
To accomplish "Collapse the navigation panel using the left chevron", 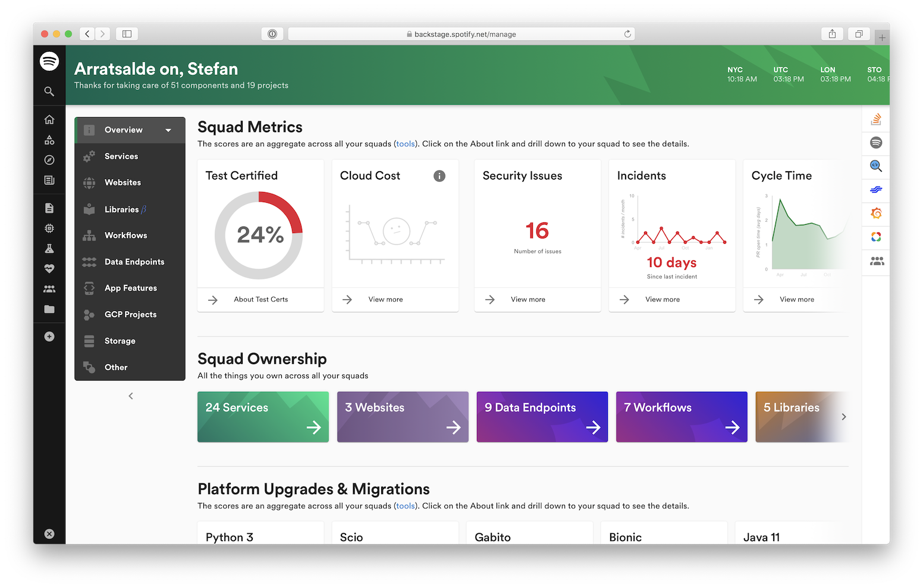I will coord(130,395).
